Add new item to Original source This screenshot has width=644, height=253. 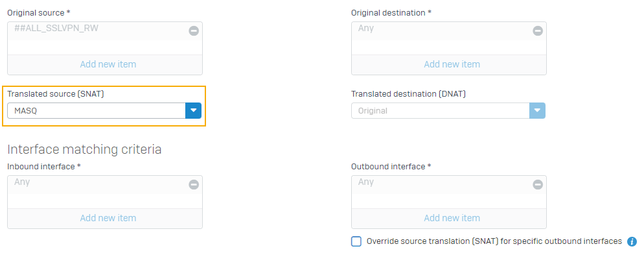pos(108,65)
